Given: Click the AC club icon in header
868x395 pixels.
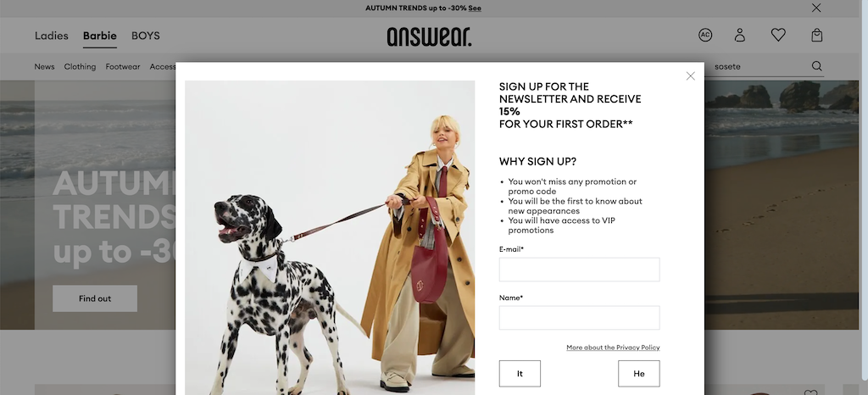Looking at the screenshot, I should (x=704, y=36).
